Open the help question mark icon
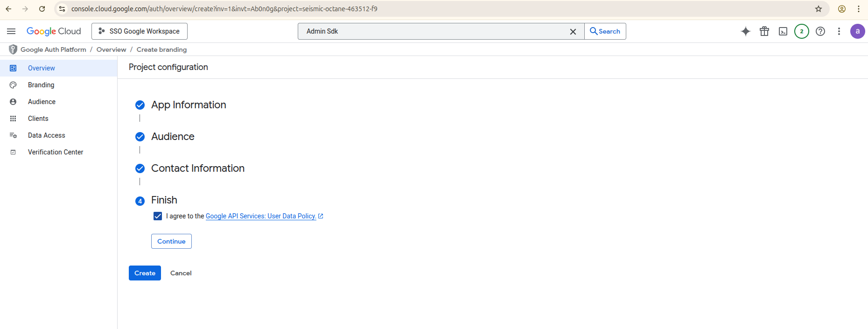This screenshot has height=329, width=868. (820, 31)
